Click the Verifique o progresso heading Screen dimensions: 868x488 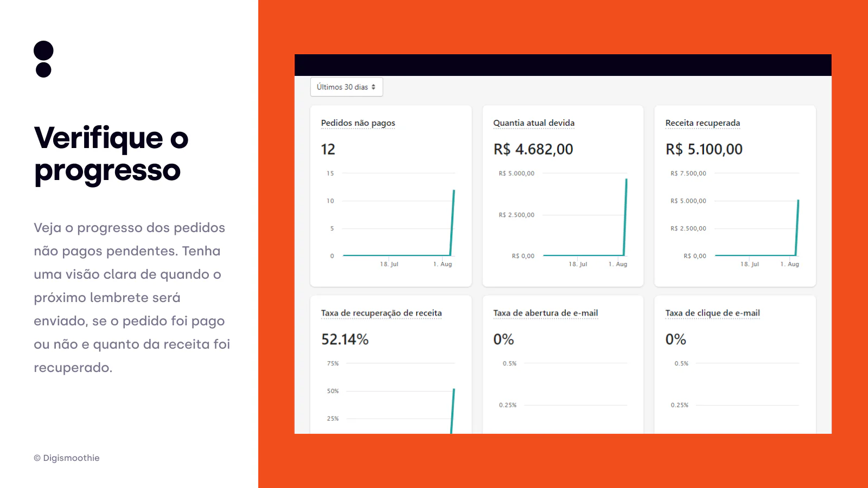click(x=111, y=154)
